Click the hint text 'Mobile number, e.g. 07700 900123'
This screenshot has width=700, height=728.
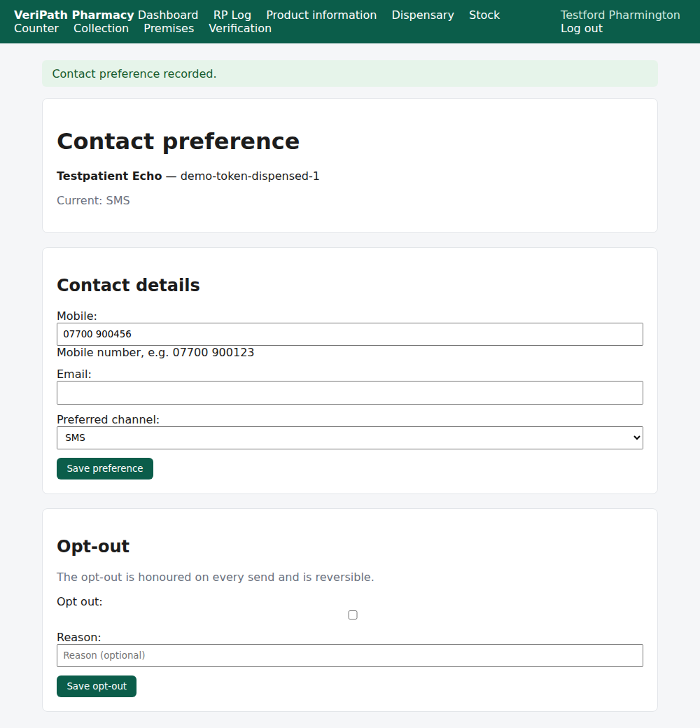pos(155,352)
